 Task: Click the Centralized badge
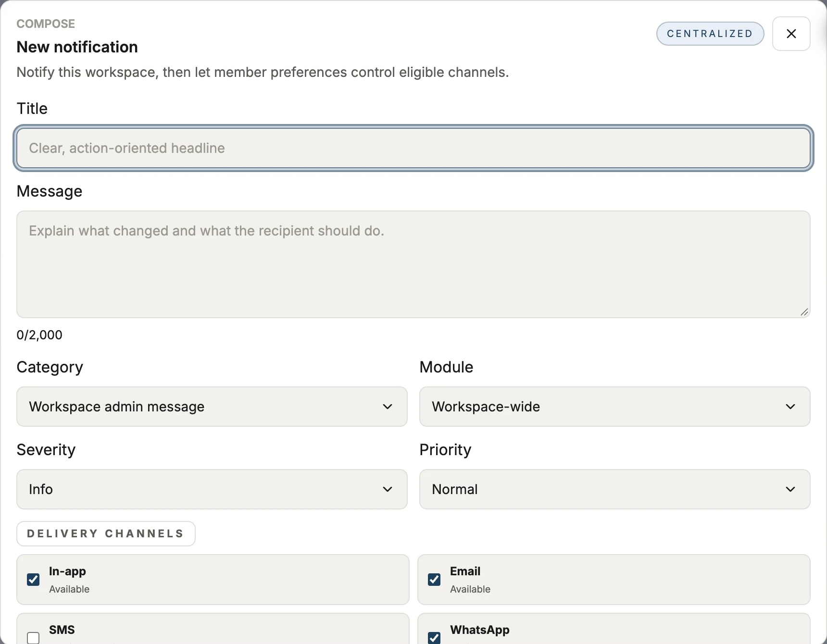(x=710, y=34)
